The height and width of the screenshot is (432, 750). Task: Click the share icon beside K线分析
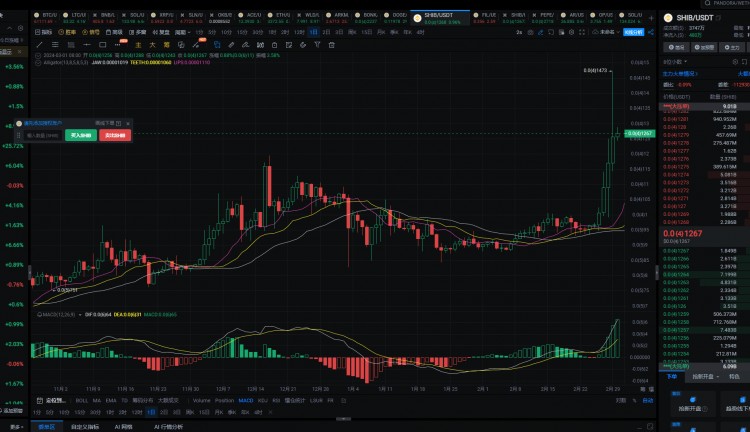coord(651,32)
